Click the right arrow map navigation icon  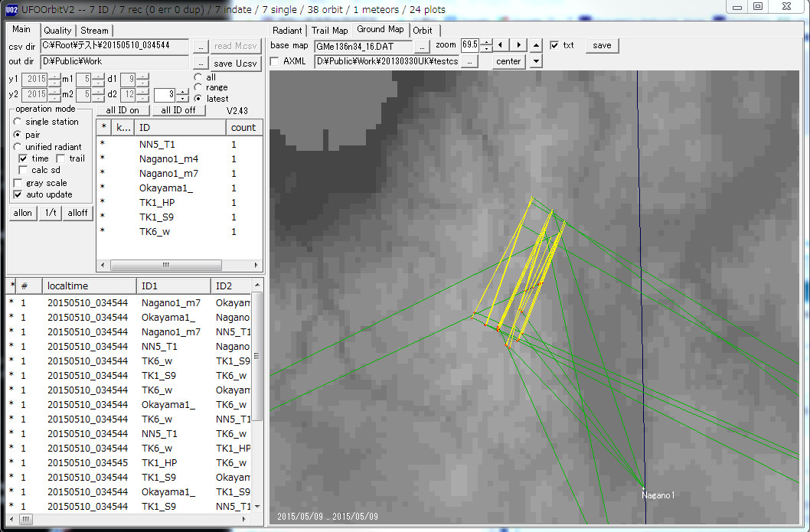click(518, 44)
